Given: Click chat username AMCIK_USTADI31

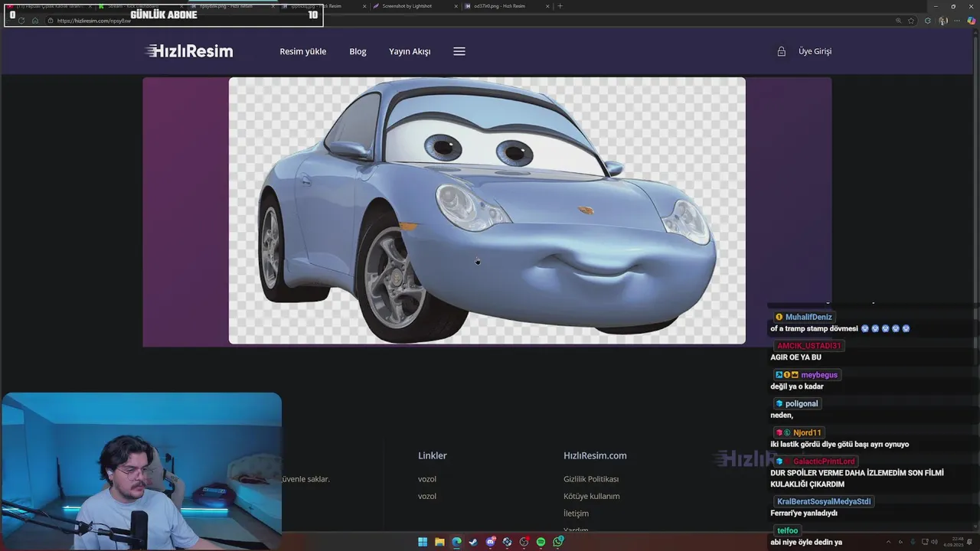Looking at the screenshot, I should point(808,346).
